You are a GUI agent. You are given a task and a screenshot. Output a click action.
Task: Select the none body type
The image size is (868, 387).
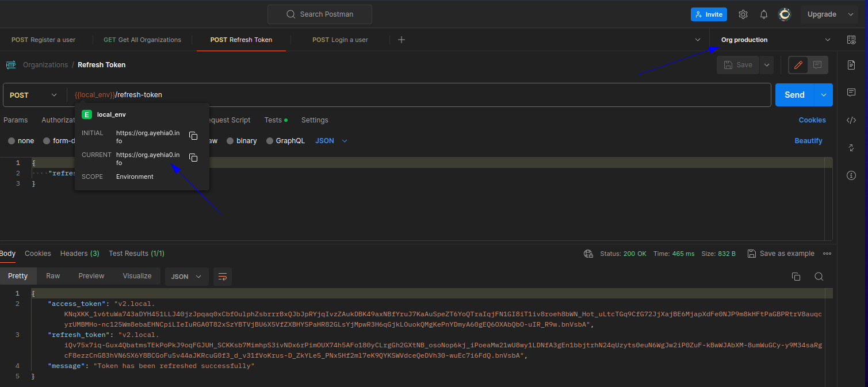21,141
